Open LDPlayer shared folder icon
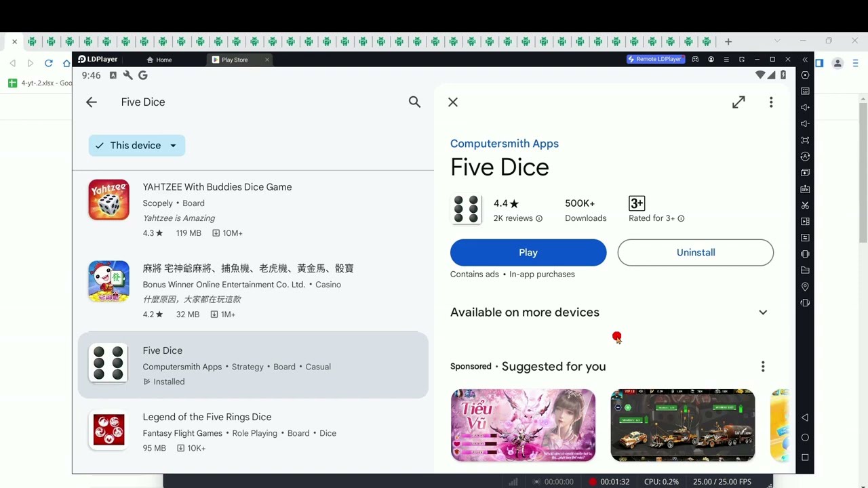The width and height of the screenshot is (868, 488). [805, 270]
